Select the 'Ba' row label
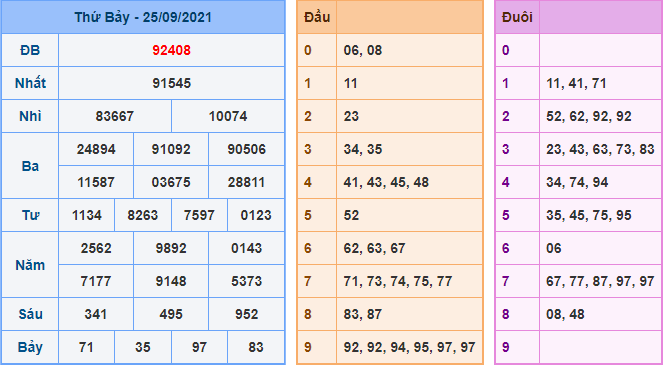 coord(30,166)
